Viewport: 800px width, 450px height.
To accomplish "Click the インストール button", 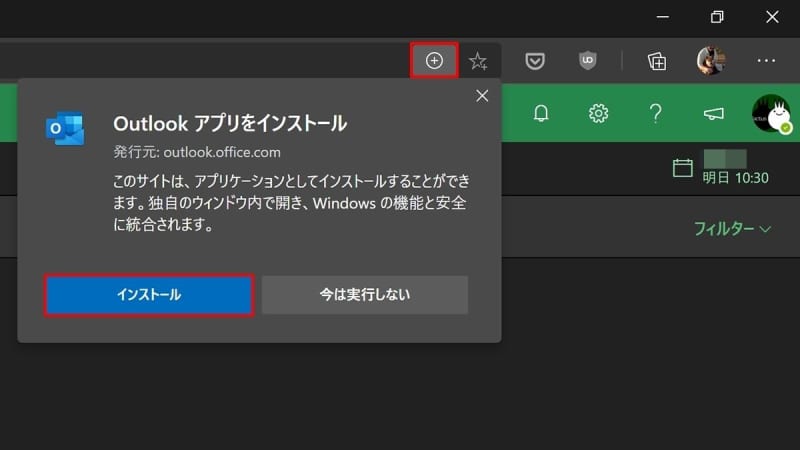I will pyautogui.click(x=149, y=295).
